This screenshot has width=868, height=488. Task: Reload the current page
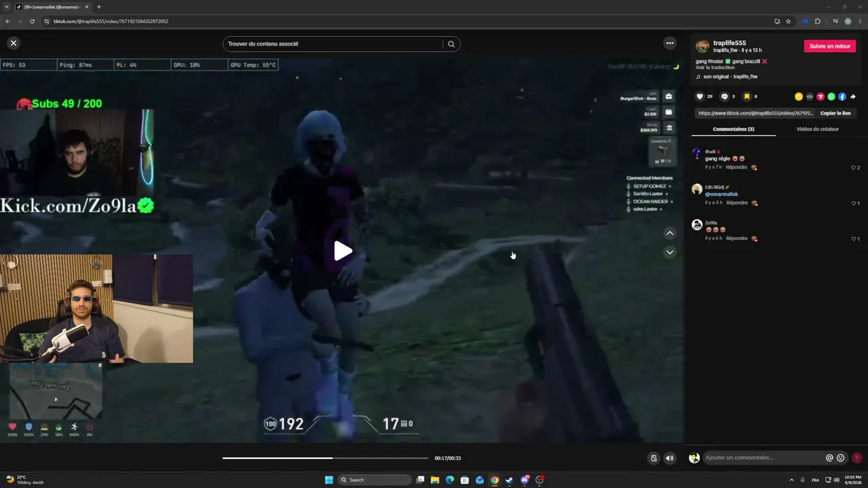32,21
